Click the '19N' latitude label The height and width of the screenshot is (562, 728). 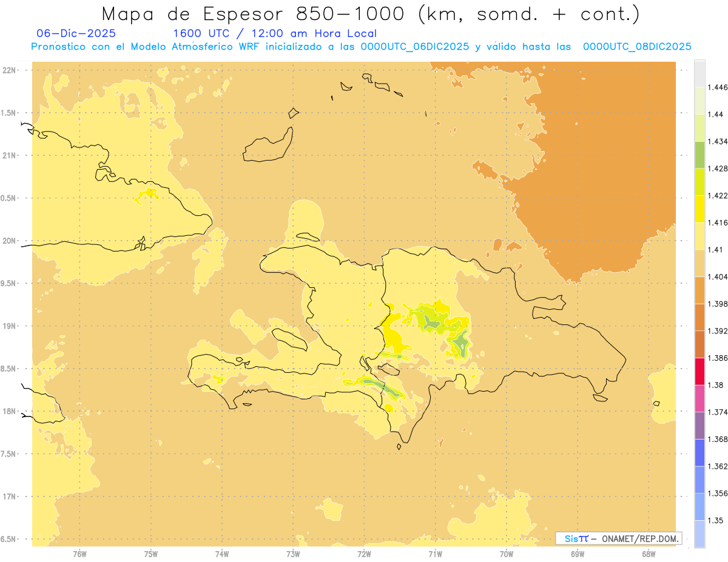point(10,326)
